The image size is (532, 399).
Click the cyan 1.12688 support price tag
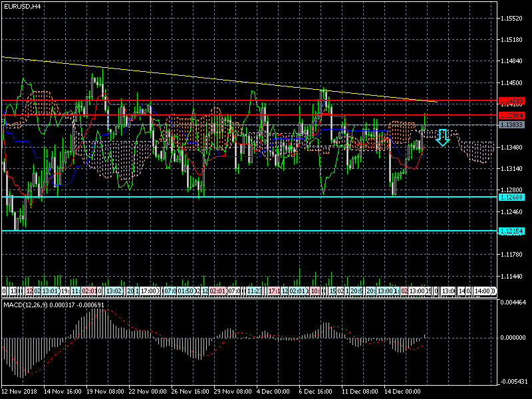[x=514, y=197]
